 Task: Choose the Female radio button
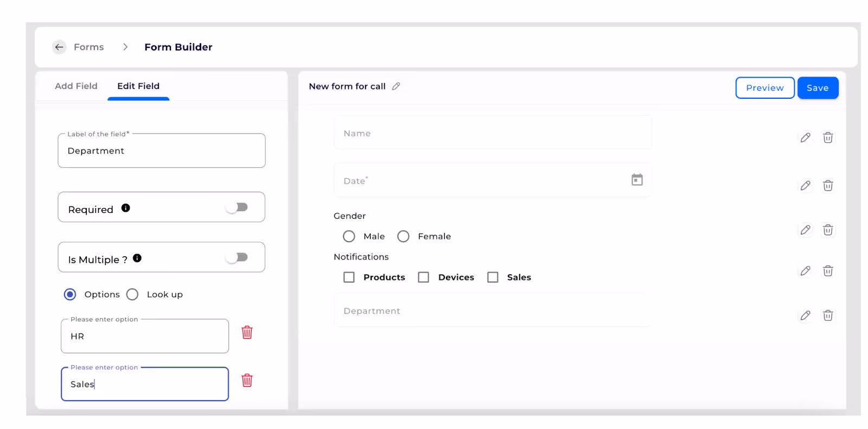[x=403, y=236]
